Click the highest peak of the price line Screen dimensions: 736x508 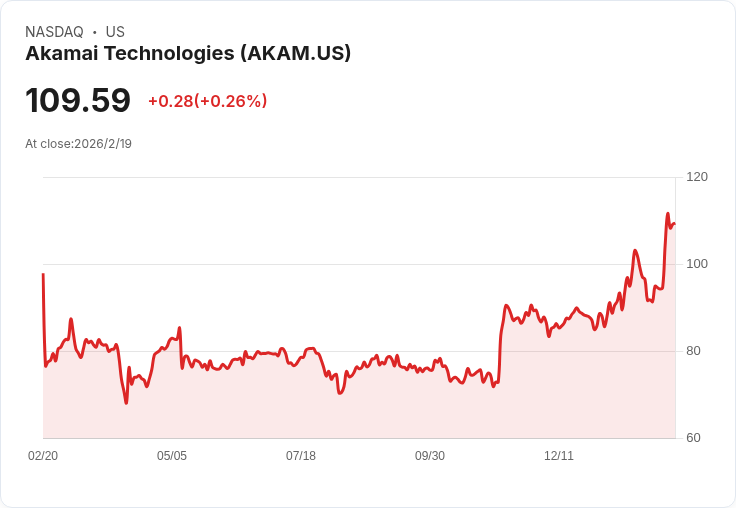[667, 214]
